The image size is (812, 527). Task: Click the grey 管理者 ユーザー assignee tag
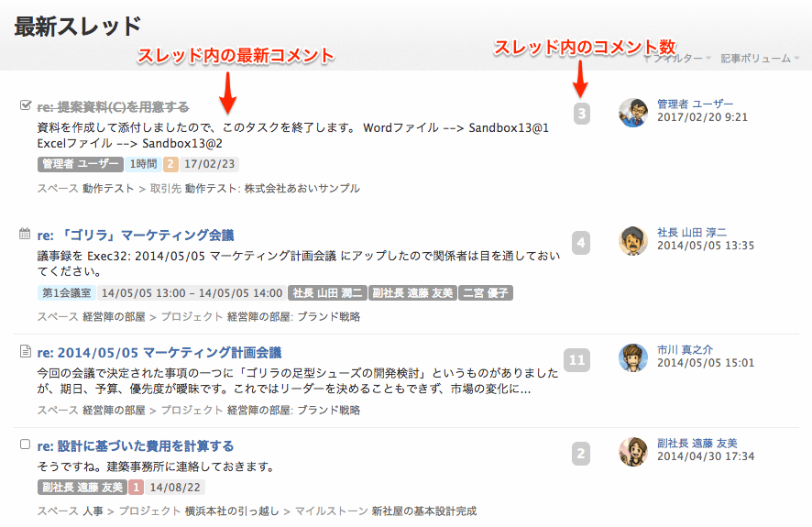[81, 164]
